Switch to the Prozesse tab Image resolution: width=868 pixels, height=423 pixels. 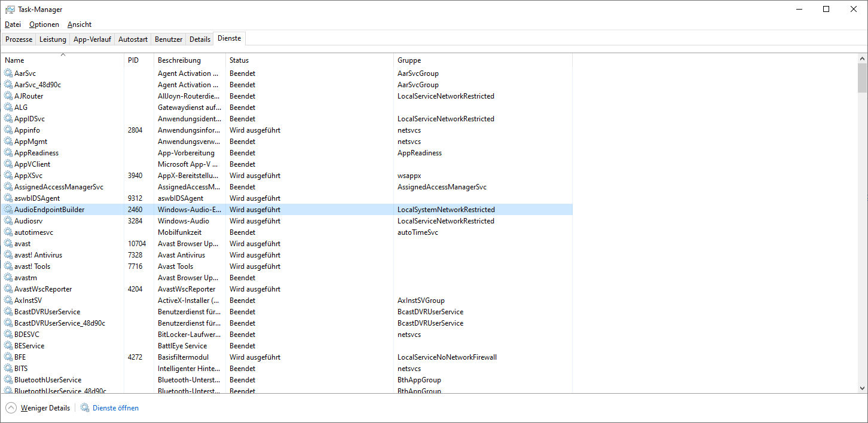click(x=19, y=39)
